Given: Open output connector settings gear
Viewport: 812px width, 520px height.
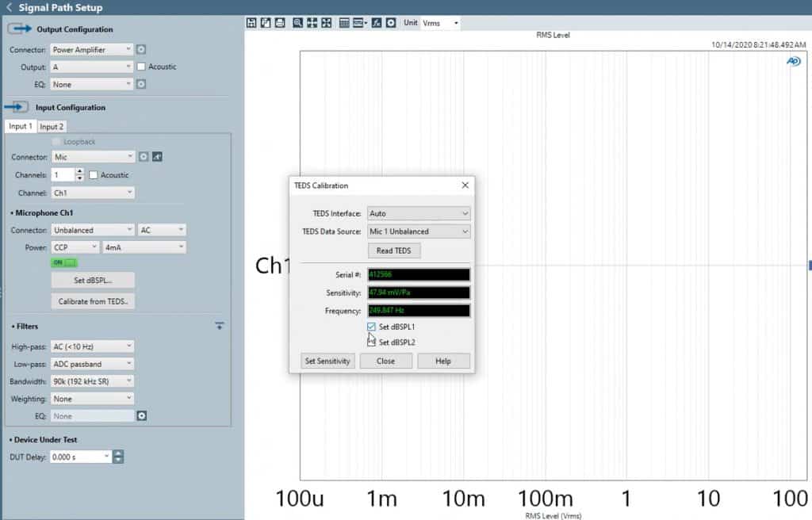Looking at the screenshot, I should point(141,49).
